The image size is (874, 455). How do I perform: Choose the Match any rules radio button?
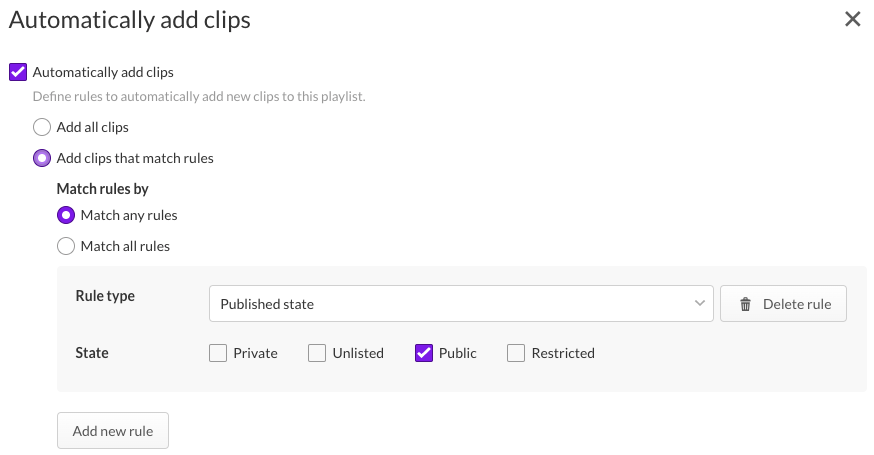(66, 215)
